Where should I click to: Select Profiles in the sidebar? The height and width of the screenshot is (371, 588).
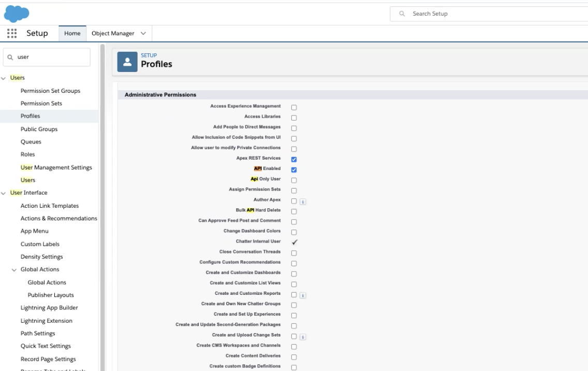coord(31,116)
